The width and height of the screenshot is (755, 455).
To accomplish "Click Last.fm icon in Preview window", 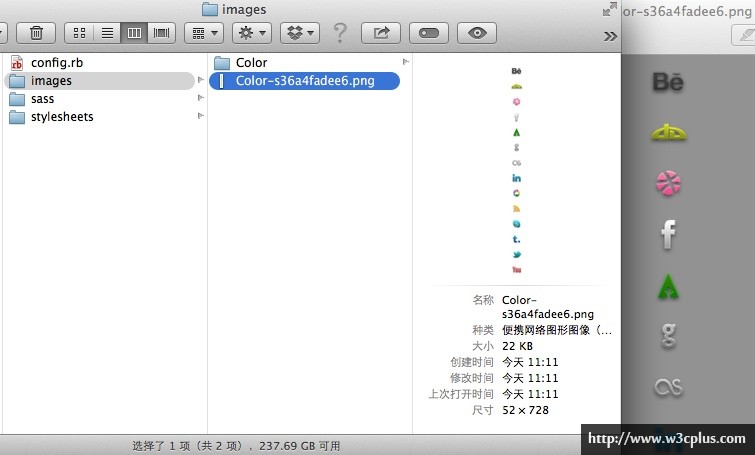I will tap(669, 387).
